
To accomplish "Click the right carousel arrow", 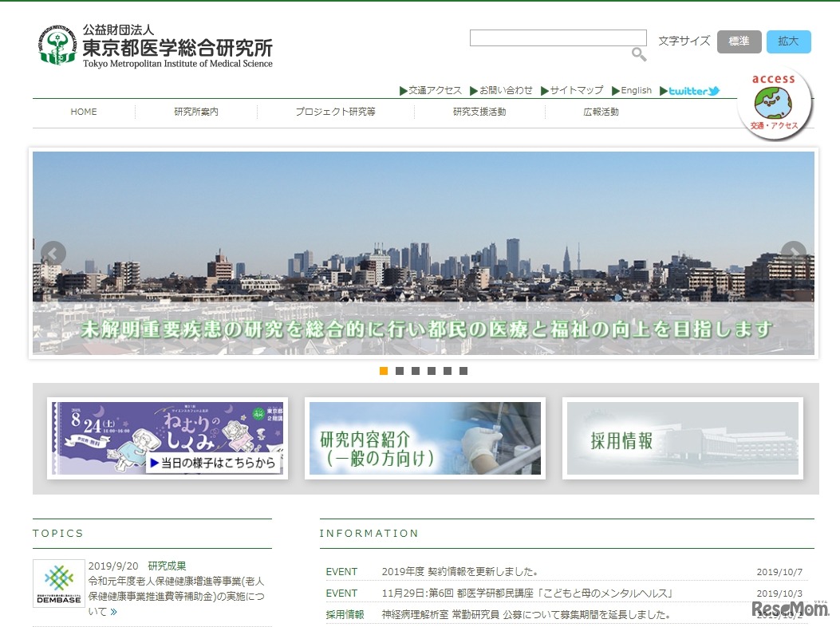I will click(795, 254).
